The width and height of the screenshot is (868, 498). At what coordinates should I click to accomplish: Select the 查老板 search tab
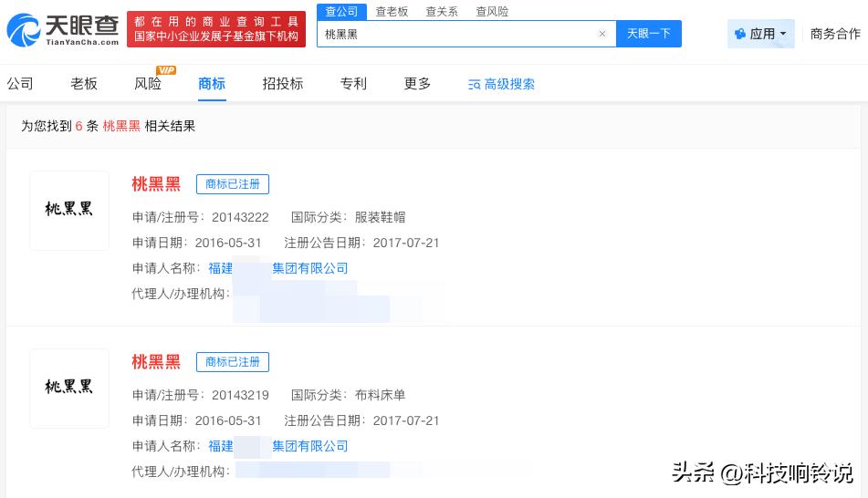[x=392, y=11]
